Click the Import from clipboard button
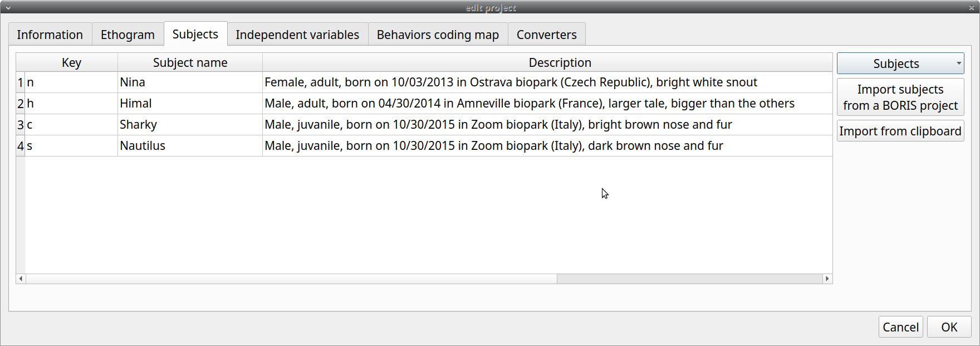980x346 pixels. click(x=900, y=131)
